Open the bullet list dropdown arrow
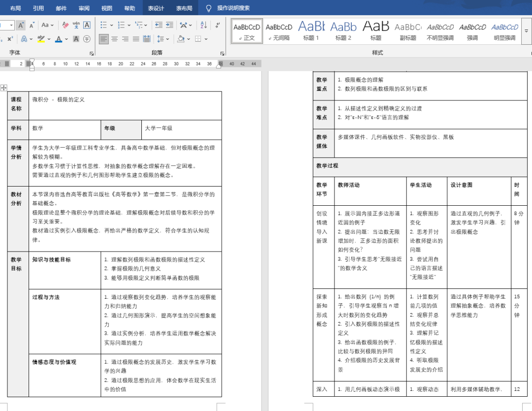Image resolution: width=532 pixels, height=411 pixels. click(x=111, y=25)
